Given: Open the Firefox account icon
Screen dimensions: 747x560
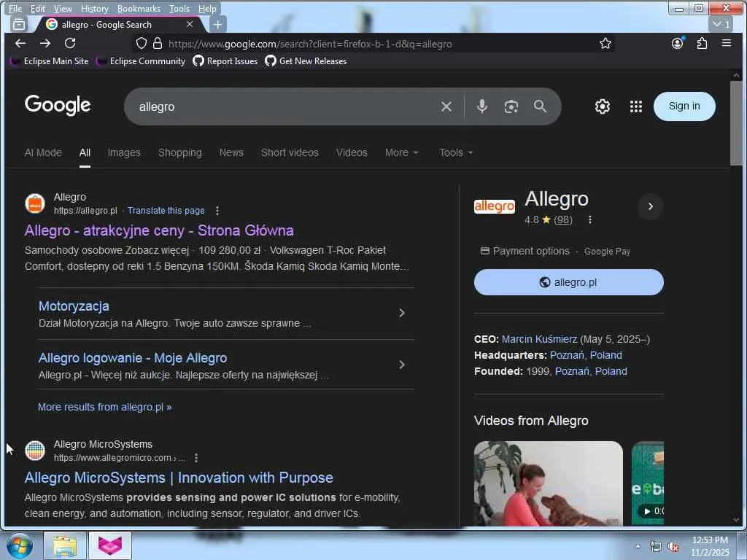Looking at the screenshot, I should (677, 43).
